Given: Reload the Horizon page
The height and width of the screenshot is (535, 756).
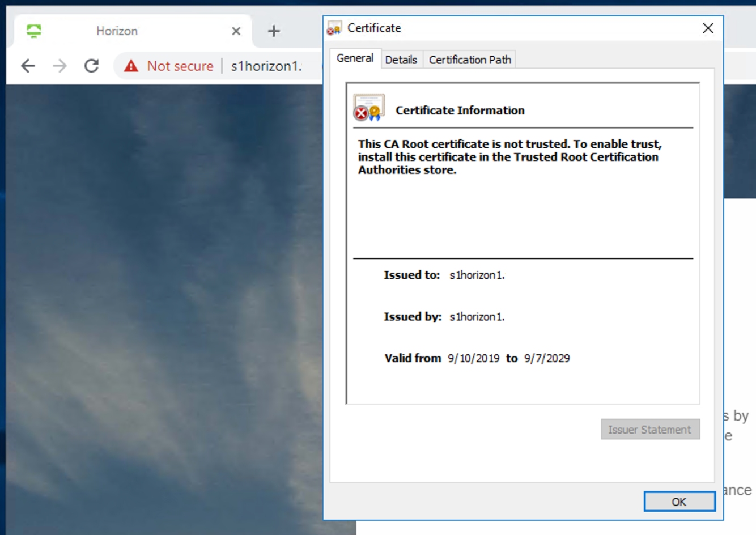Looking at the screenshot, I should pyautogui.click(x=91, y=66).
